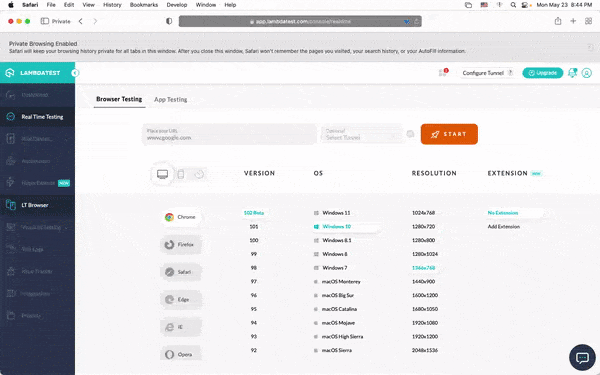This screenshot has width=600, height=375.
Task: Open Issue Tracker sidebar item
Action: (x=37, y=271)
